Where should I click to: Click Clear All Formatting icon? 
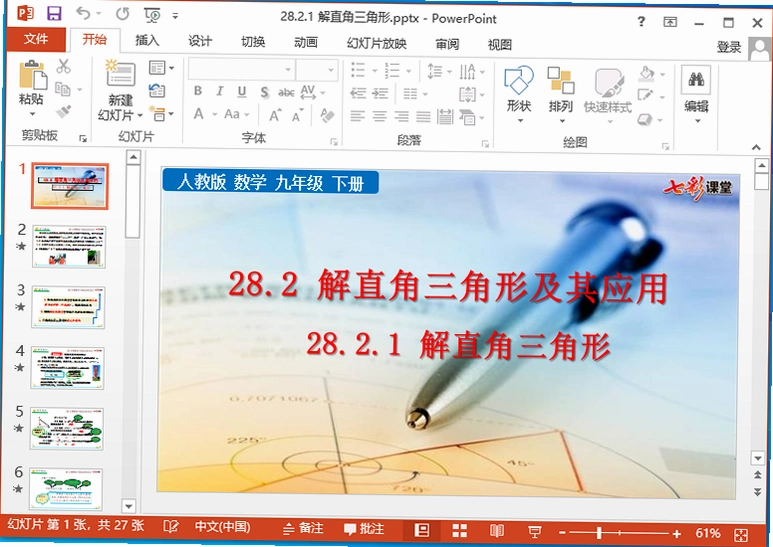327,116
